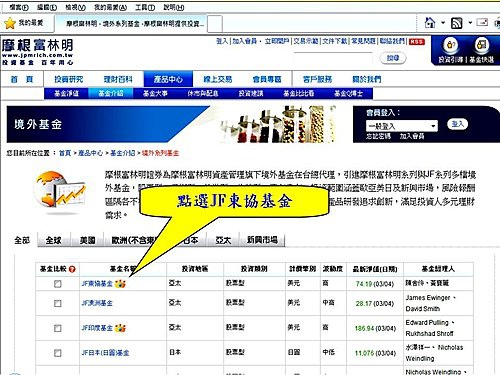Viewport: 500px width, 375px height.
Task: Open 理財百科 navigation item
Action: pos(118,79)
